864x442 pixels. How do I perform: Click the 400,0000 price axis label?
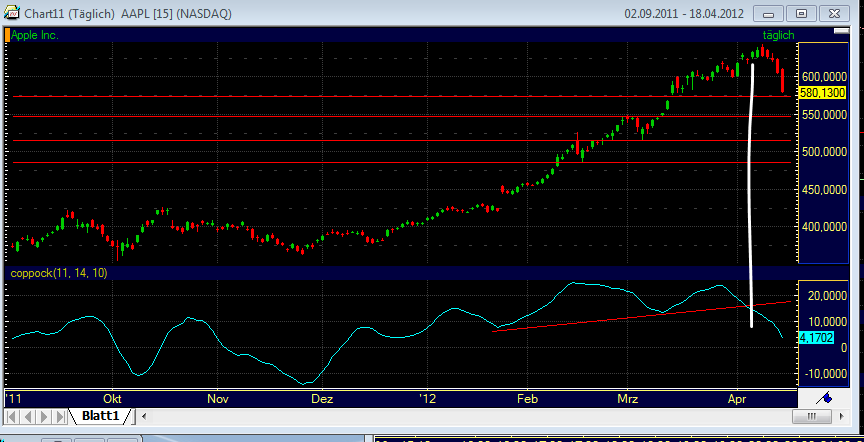point(822,227)
